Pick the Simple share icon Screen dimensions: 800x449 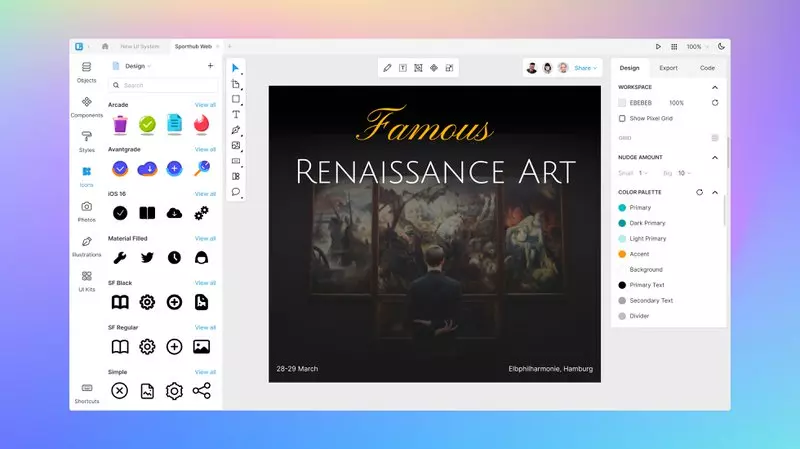coord(202,391)
